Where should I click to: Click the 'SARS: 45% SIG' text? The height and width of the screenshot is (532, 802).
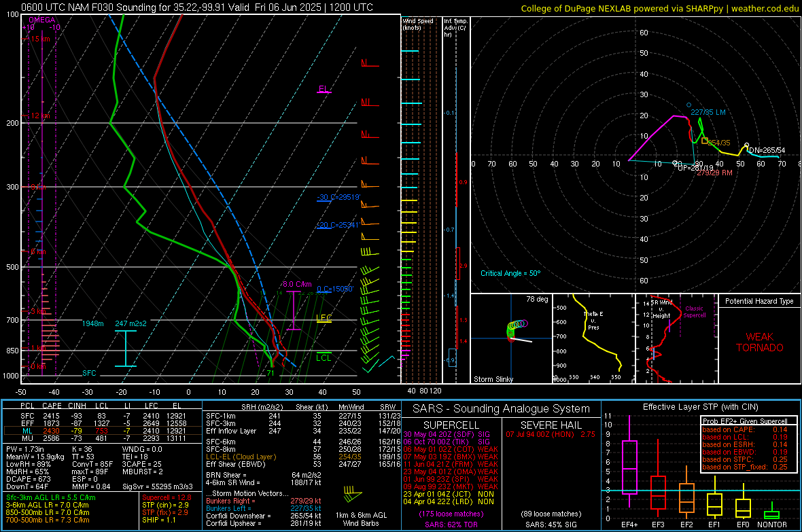551,525
